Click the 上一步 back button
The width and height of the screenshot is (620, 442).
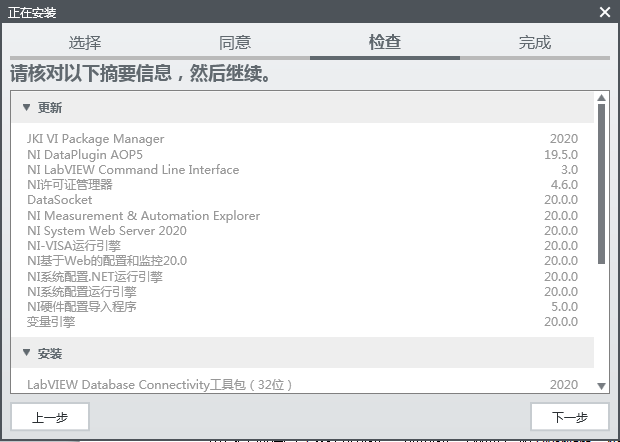pos(50,417)
